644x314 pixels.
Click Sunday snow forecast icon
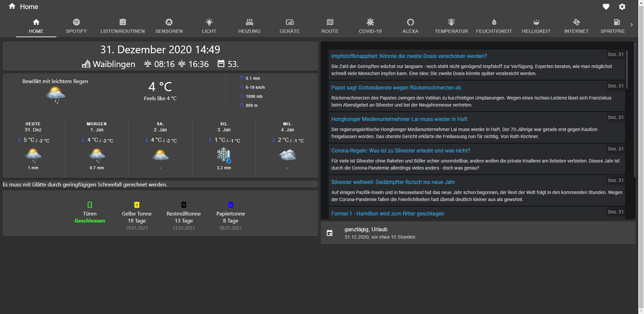click(224, 155)
